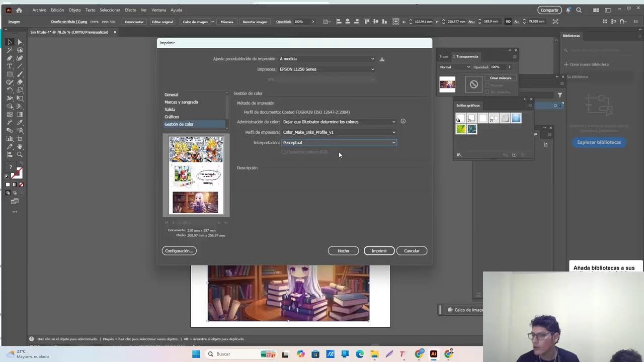Viewport: 644px width, 362px height.
Task: Open the Efecto menu
Action: 130,10
